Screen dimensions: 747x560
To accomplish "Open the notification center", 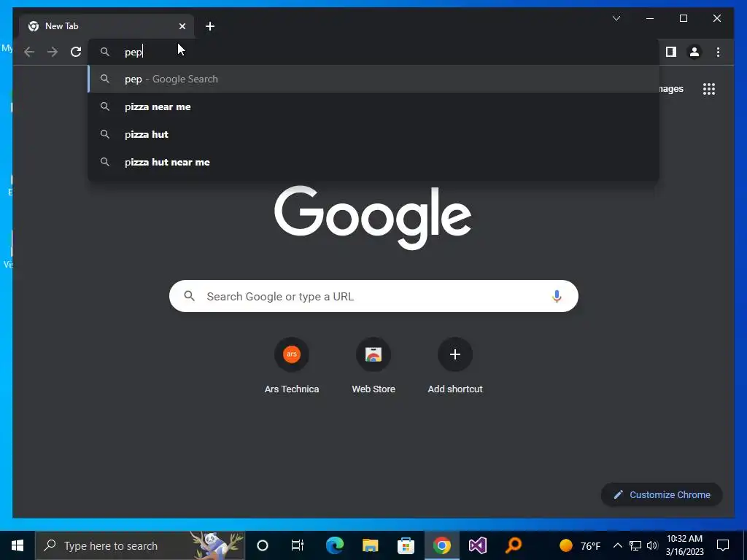I will coord(723,545).
